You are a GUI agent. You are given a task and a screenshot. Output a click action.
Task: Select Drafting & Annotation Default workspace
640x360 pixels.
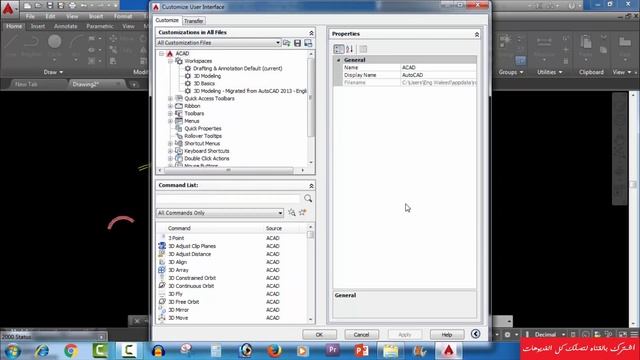pyautogui.click(x=238, y=69)
